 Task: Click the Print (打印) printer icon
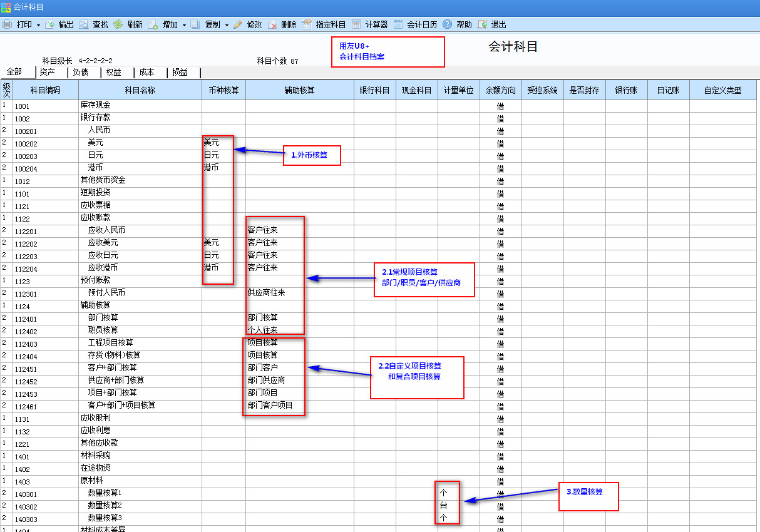pos(7,24)
